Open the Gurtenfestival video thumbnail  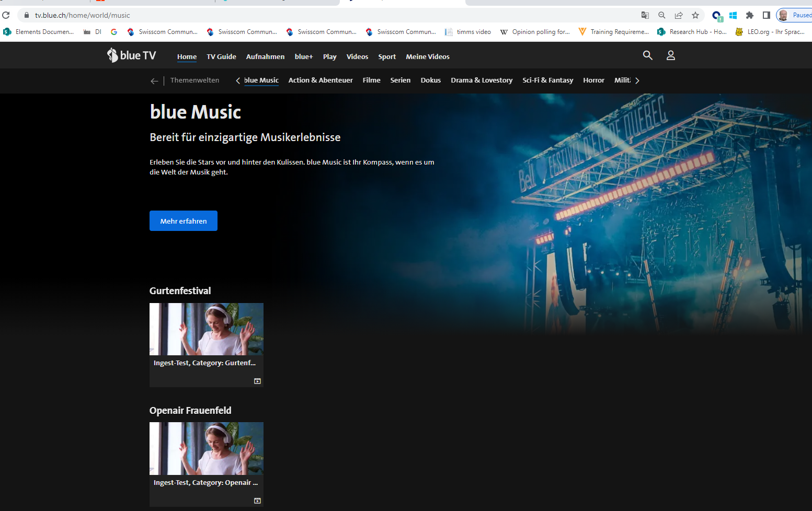206,329
